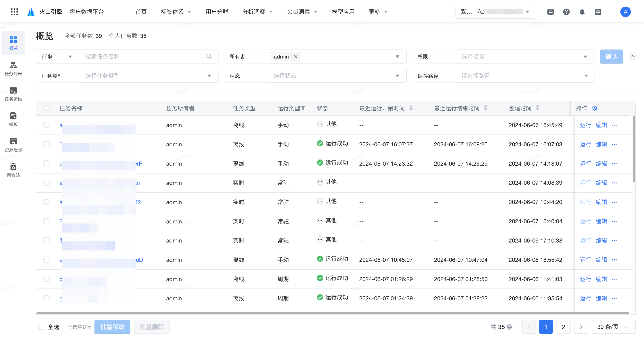Click the search magnifier in task name field
Screen dimensions: 644x347
(209, 57)
